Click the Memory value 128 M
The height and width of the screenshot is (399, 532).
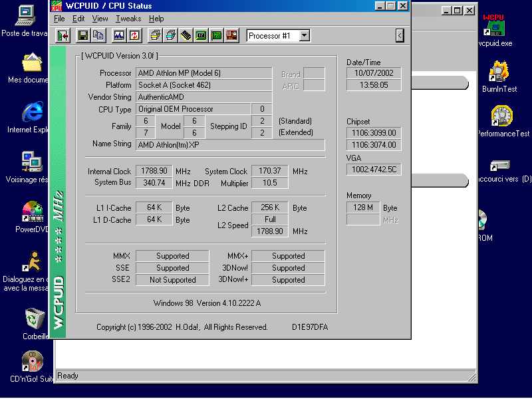pyautogui.click(x=362, y=207)
